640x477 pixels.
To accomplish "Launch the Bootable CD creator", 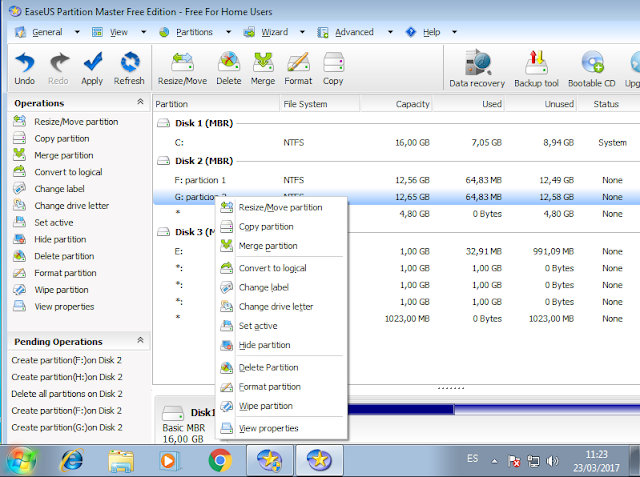I will click(592, 69).
